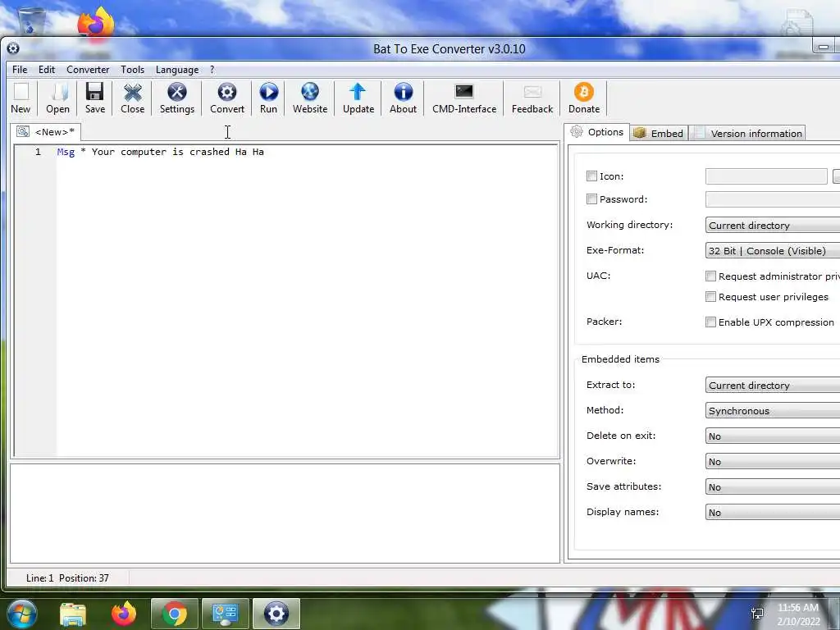Click the Convert gear icon
Image resolution: width=840 pixels, height=630 pixels.
tap(227, 98)
